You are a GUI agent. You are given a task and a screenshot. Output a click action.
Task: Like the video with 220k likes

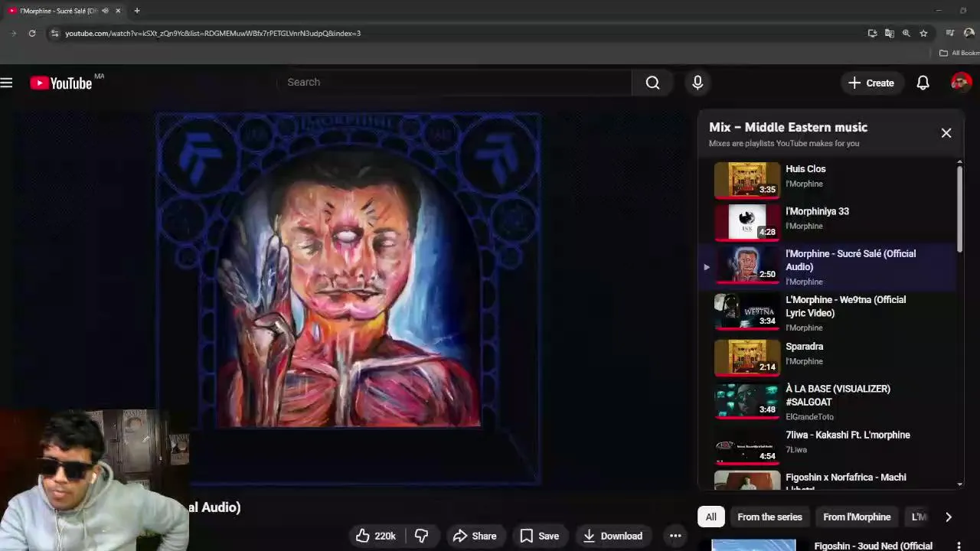(x=376, y=536)
